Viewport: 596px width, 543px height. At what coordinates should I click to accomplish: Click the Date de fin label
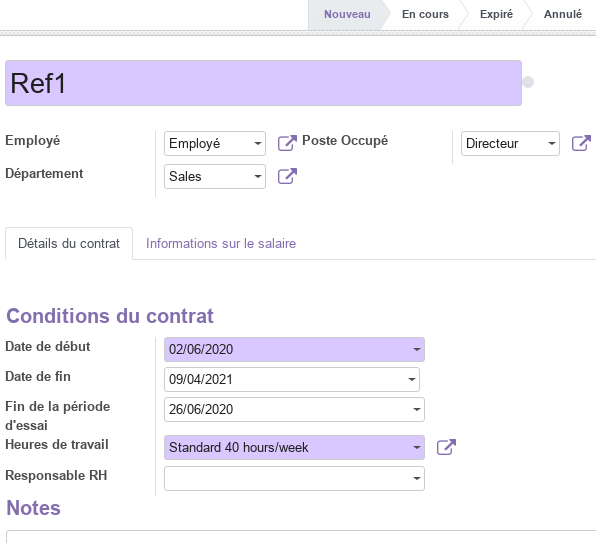[38, 377]
